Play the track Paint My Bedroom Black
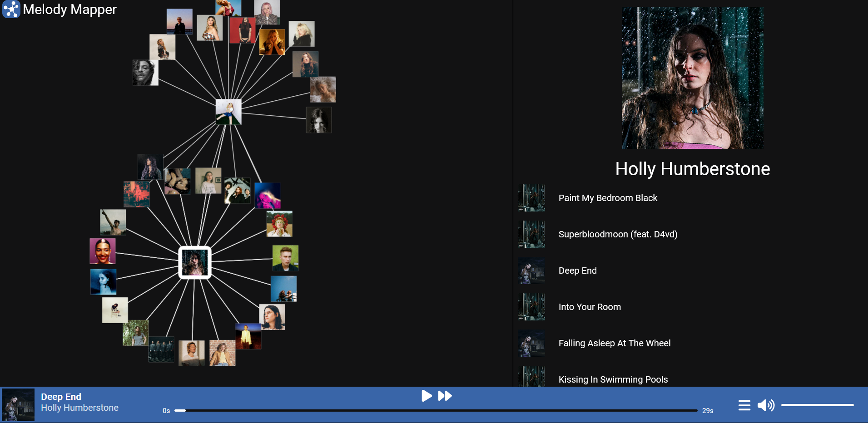Image resolution: width=868 pixels, height=423 pixels. pos(608,198)
